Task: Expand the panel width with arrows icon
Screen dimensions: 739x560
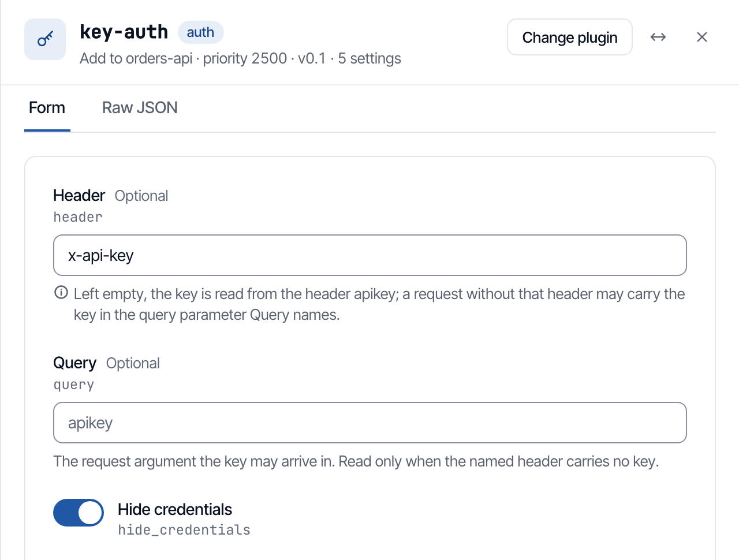Action: pos(658,37)
